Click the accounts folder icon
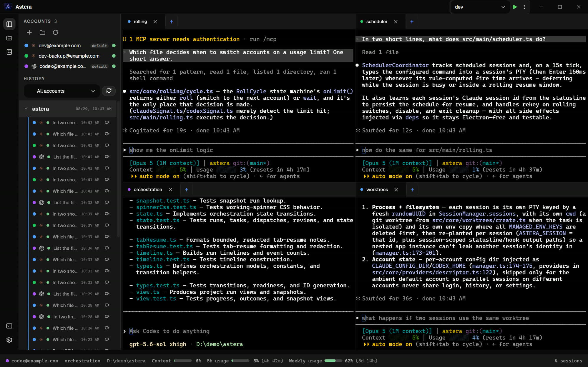 click(42, 32)
